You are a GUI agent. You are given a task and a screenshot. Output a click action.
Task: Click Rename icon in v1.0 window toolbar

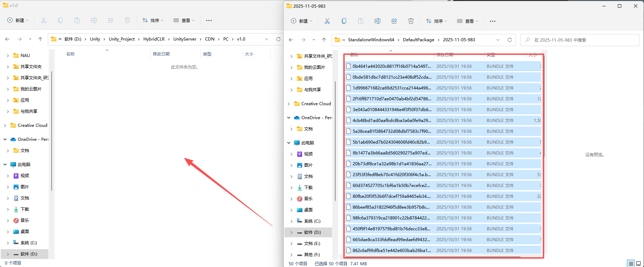click(x=94, y=20)
